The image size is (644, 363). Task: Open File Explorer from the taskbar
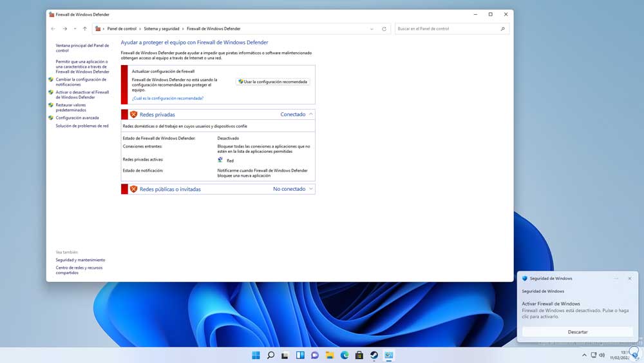(330, 355)
